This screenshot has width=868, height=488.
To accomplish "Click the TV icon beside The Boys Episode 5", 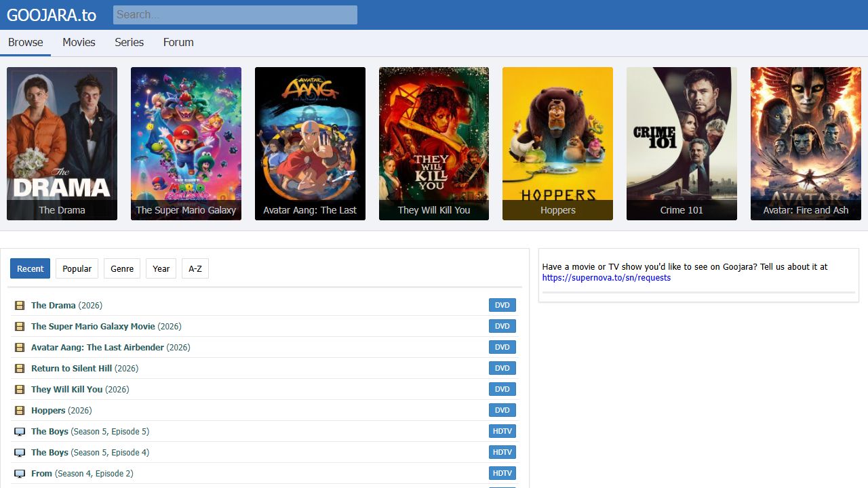I will pos(20,432).
